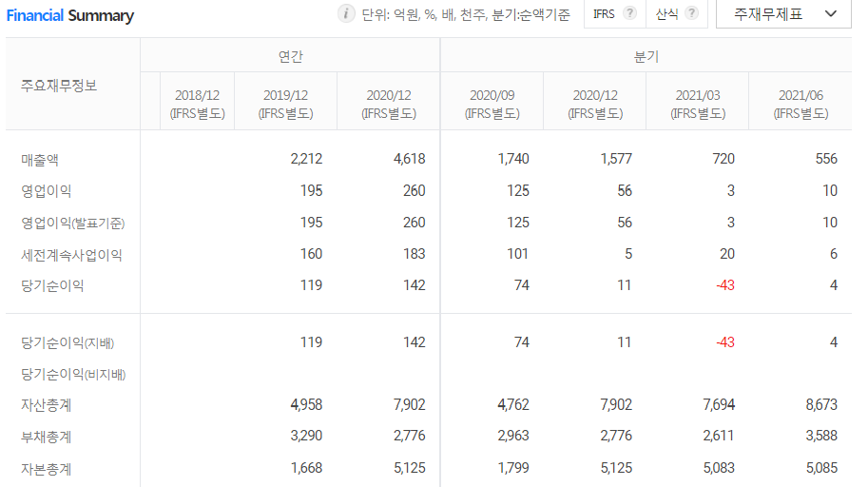Click the 1,668 total equity value
The width and height of the screenshot is (868, 487).
pyautogui.click(x=306, y=468)
